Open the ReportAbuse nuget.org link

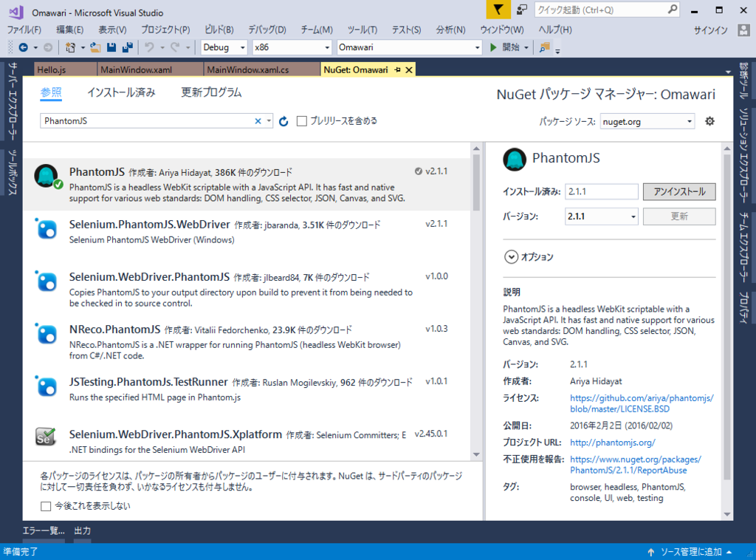pyautogui.click(x=636, y=465)
